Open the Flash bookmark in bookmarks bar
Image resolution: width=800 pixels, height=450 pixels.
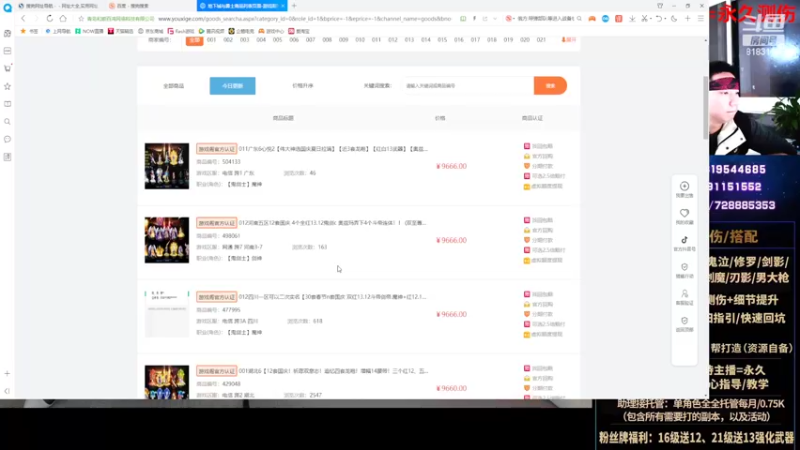181,31
